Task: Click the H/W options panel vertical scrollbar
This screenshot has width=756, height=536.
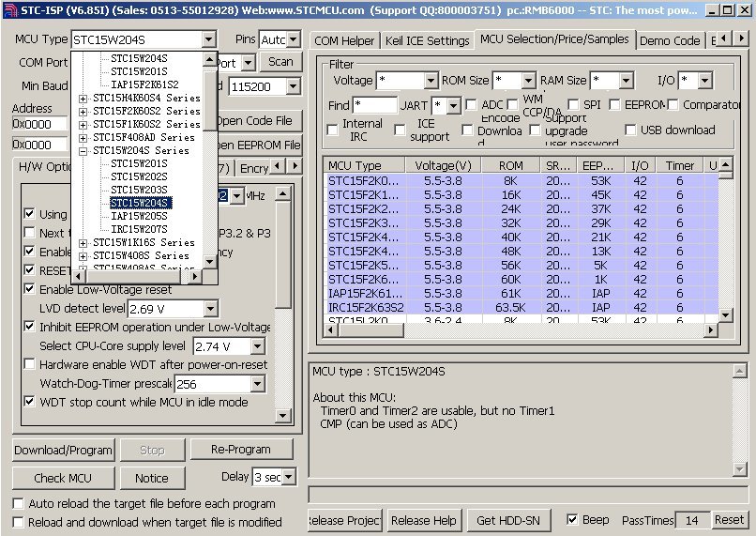Action: pos(283,304)
